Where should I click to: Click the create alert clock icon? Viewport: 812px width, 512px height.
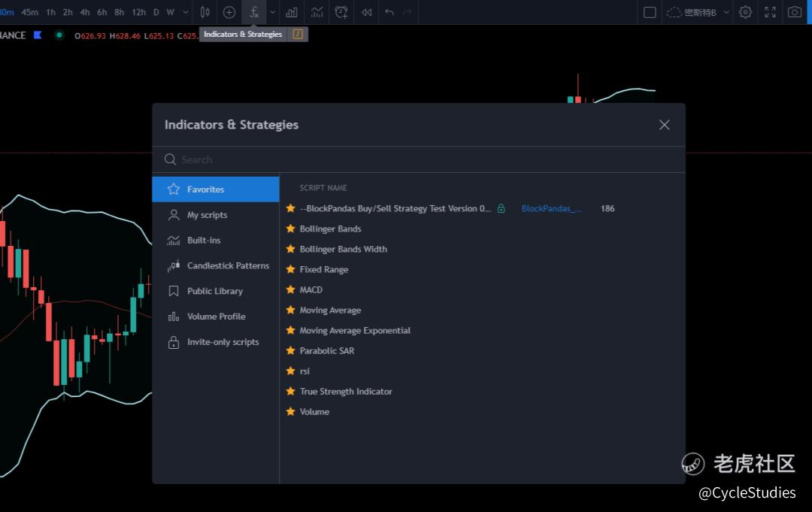click(x=341, y=12)
